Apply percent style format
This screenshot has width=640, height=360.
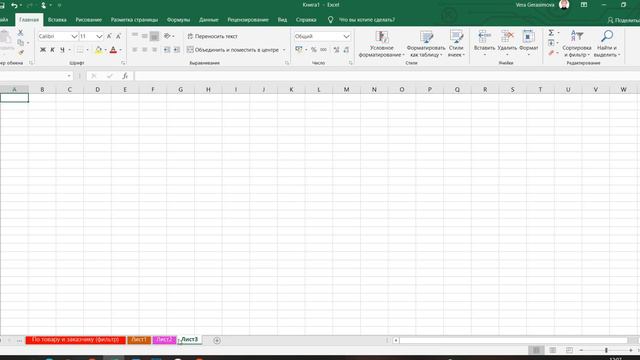pyautogui.click(x=313, y=50)
